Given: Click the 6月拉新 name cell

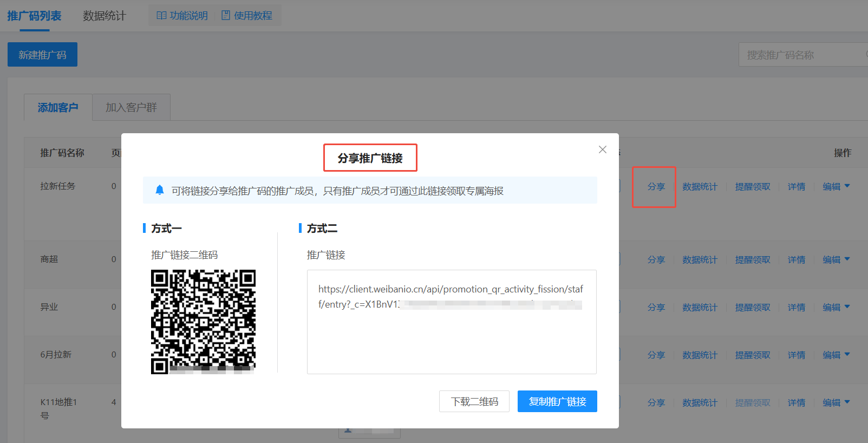Looking at the screenshot, I should pyautogui.click(x=56, y=354).
